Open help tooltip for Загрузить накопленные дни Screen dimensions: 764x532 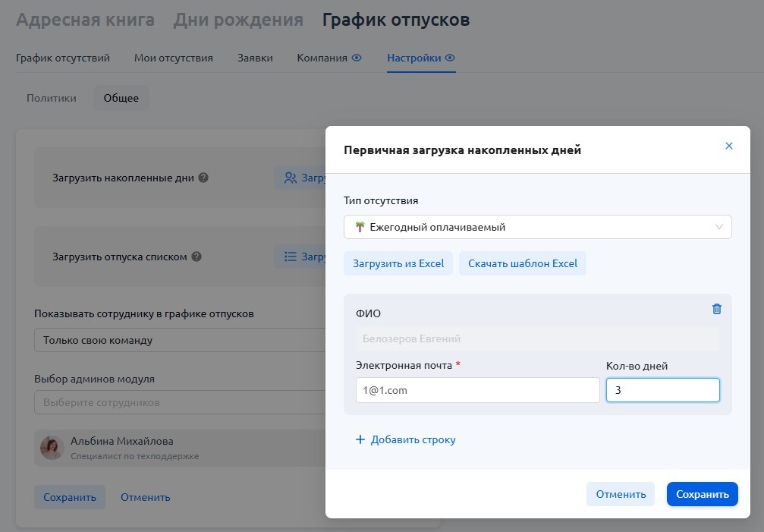203,178
